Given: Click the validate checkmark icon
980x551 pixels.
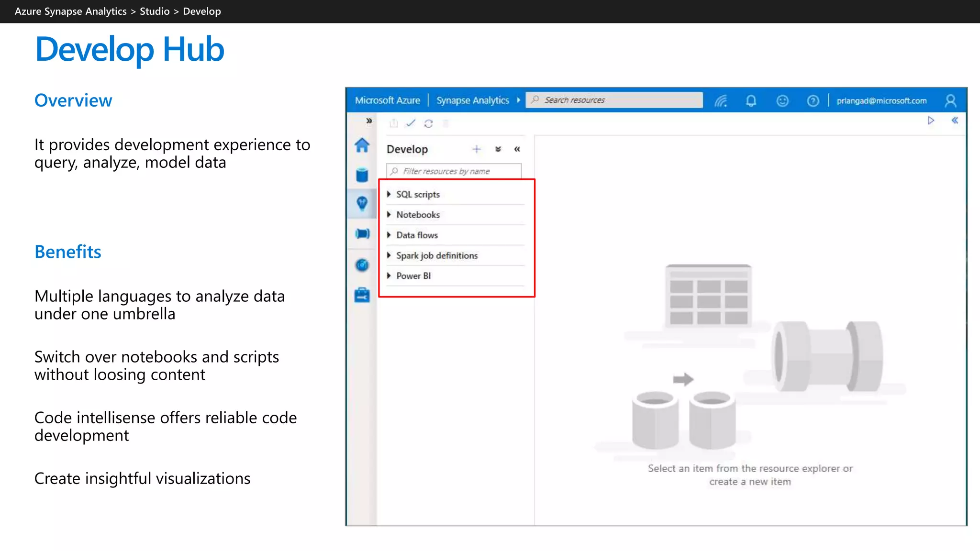Looking at the screenshot, I should coord(411,123).
